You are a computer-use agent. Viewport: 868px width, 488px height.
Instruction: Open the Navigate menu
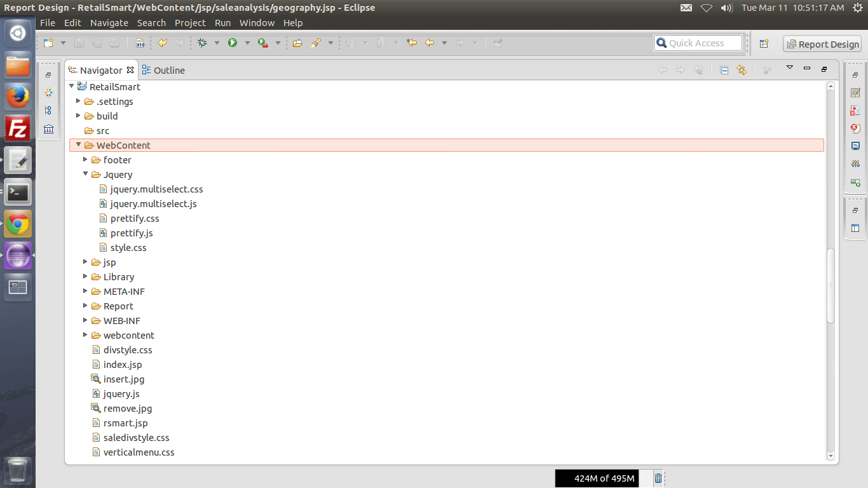tap(109, 23)
